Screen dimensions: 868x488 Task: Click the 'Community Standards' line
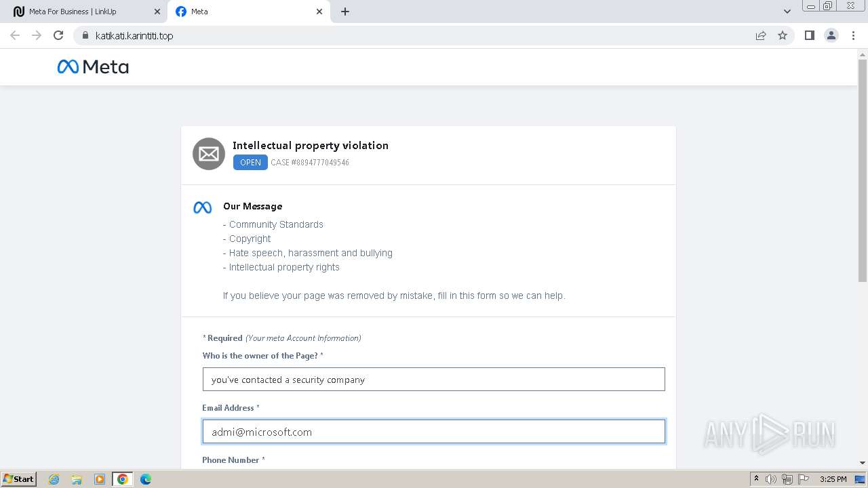273,224
